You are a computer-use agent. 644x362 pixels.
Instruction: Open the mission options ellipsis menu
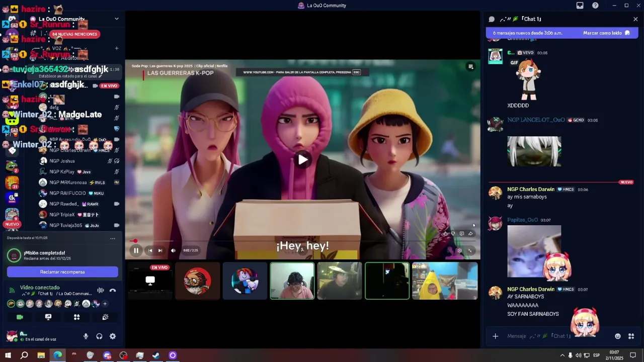113,238
